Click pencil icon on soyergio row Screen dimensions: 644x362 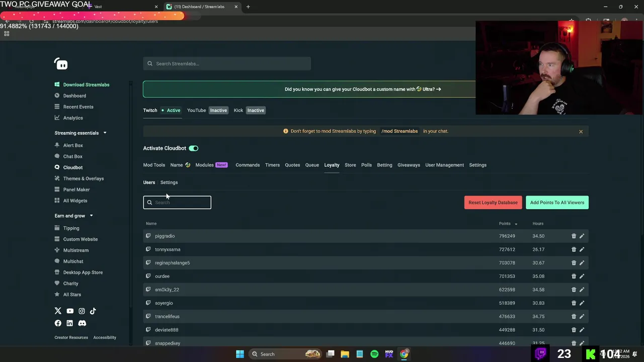[582, 303]
